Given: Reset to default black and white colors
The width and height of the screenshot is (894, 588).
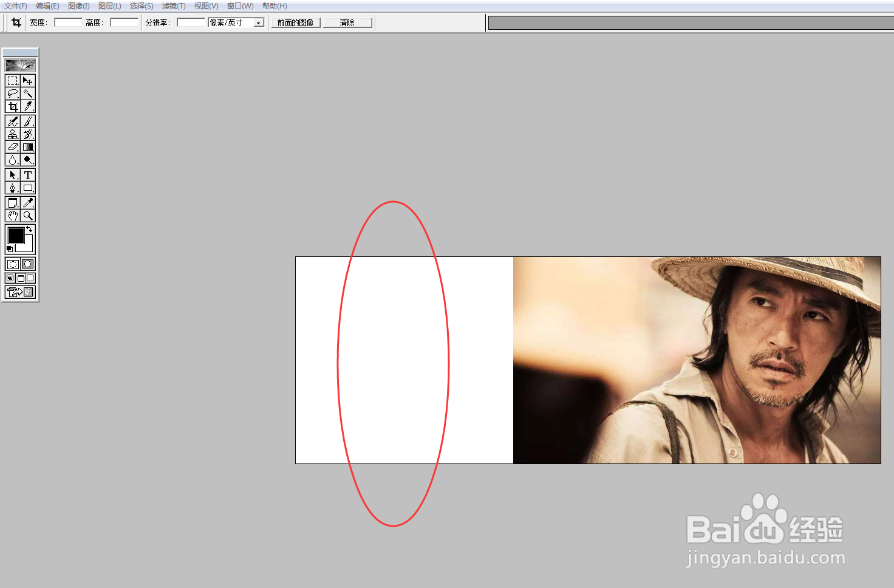Looking at the screenshot, I should tap(10, 249).
